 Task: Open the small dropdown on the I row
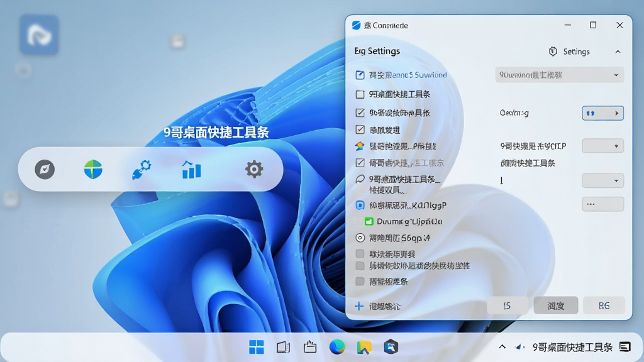click(x=603, y=180)
